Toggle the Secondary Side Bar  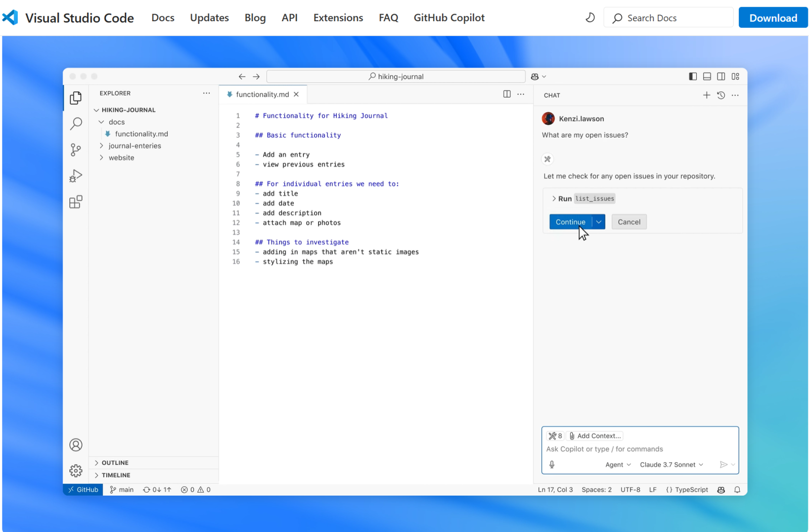coord(721,76)
